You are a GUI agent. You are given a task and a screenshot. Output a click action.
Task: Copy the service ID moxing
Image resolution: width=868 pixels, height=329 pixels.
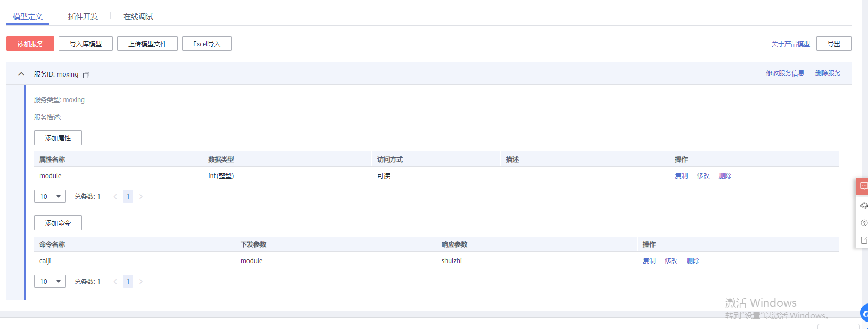pos(86,75)
